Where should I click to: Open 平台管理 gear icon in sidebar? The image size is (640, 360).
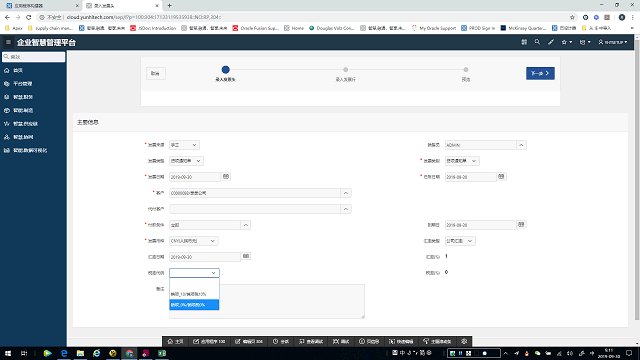click(x=7, y=84)
